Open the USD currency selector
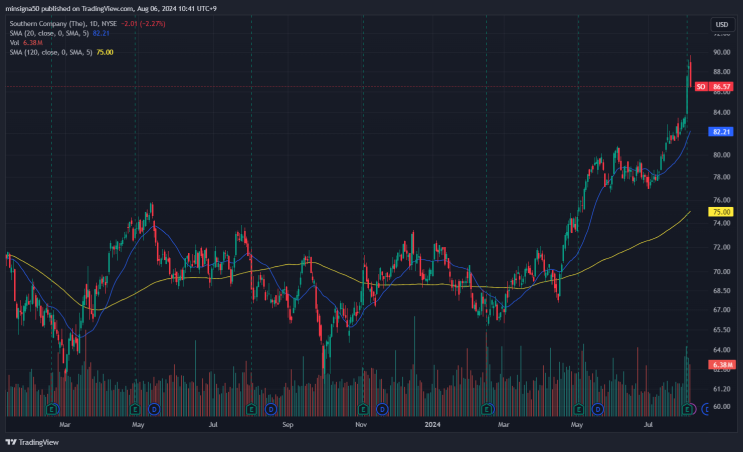 pos(722,25)
